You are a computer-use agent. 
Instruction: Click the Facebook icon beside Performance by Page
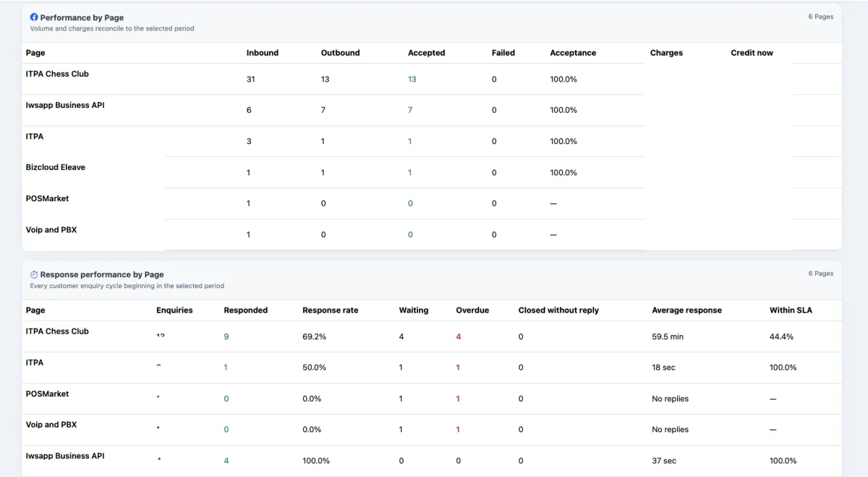(x=34, y=17)
